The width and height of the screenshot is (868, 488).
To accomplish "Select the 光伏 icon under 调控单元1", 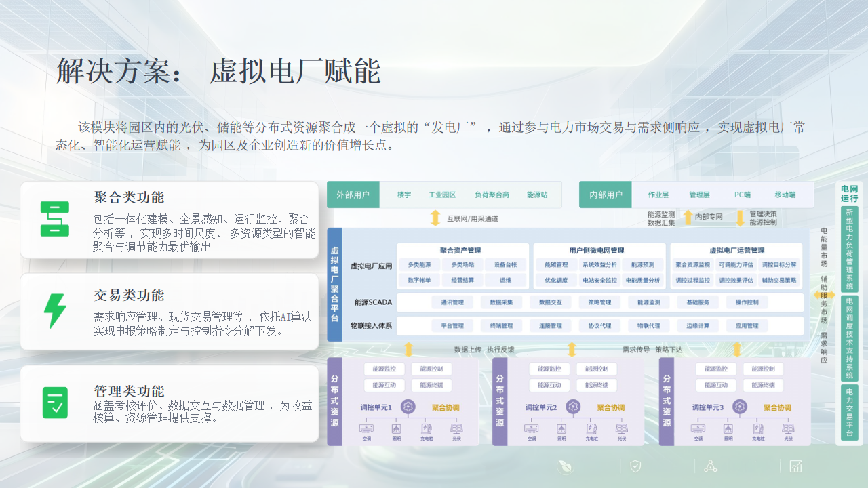I will [x=456, y=428].
